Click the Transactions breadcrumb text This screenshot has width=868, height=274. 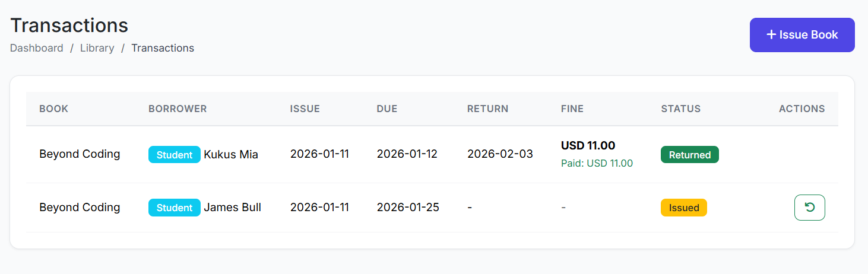(x=163, y=48)
